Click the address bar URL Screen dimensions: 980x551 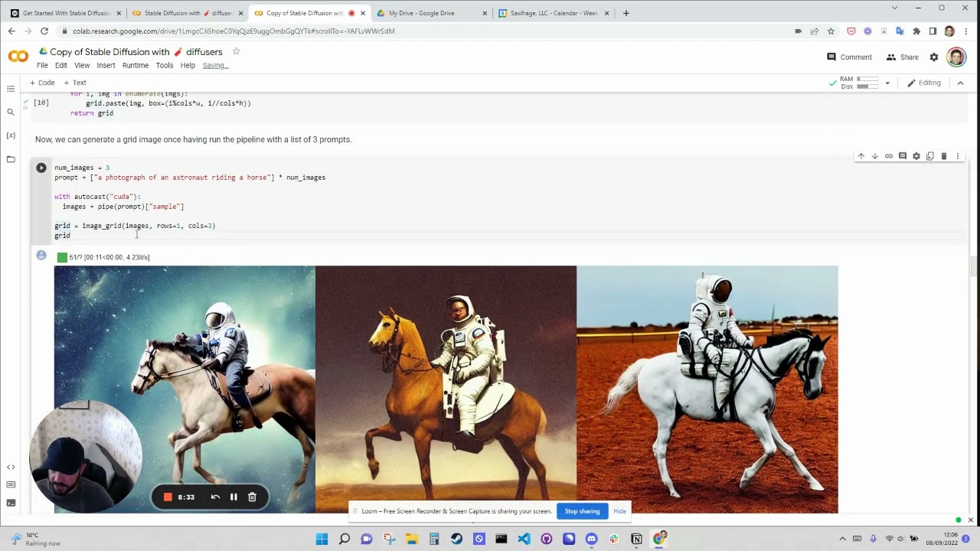(234, 31)
